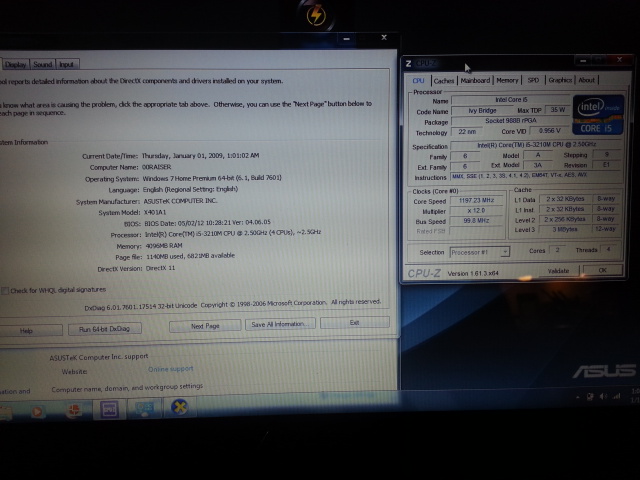Select the SPD tab in CPU-Z
640x480 pixels.
pos(533,80)
